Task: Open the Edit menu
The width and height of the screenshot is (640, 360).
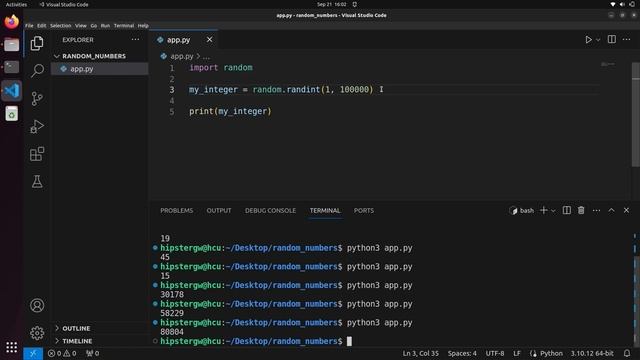Action: coord(42,25)
